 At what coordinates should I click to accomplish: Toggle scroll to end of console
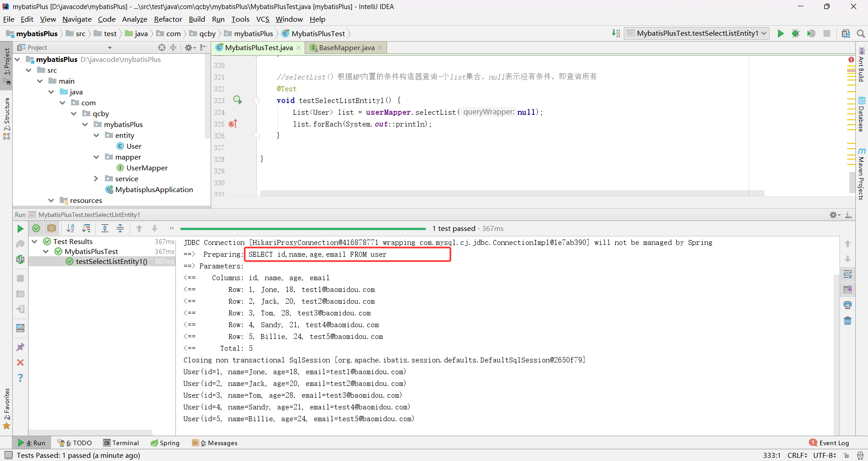[848, 290]
